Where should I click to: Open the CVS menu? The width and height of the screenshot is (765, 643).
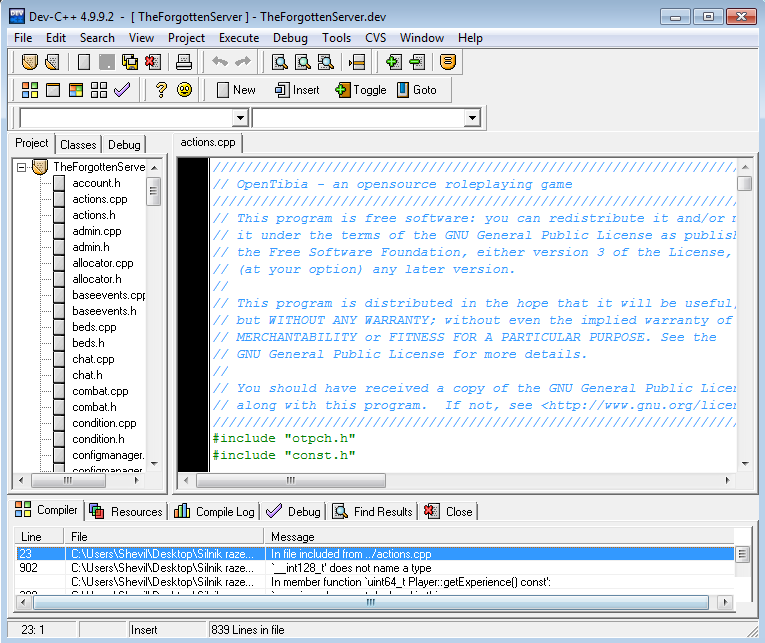(x=376, y=38)
